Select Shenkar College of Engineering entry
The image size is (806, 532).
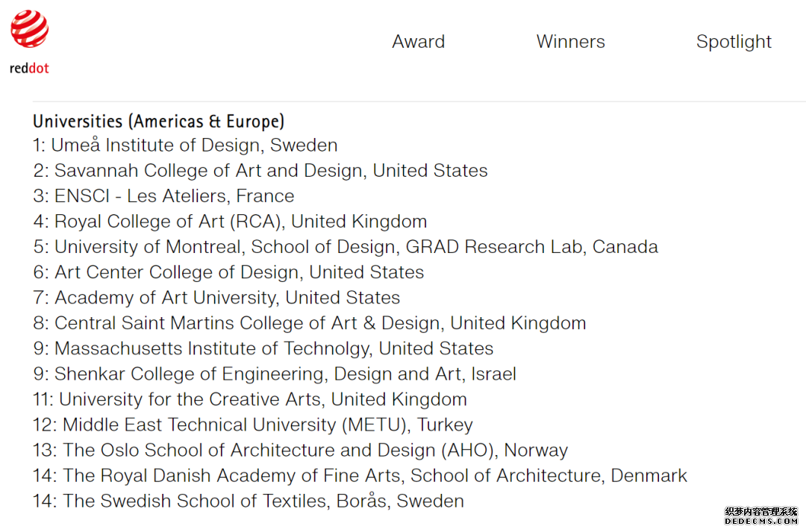click(x=275, y=375)
